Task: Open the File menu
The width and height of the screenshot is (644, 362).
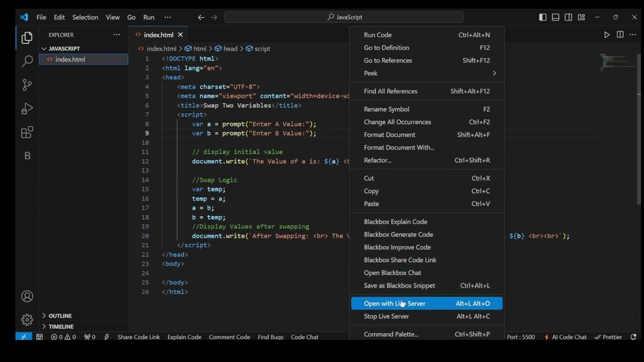Action: pos(41,17)
